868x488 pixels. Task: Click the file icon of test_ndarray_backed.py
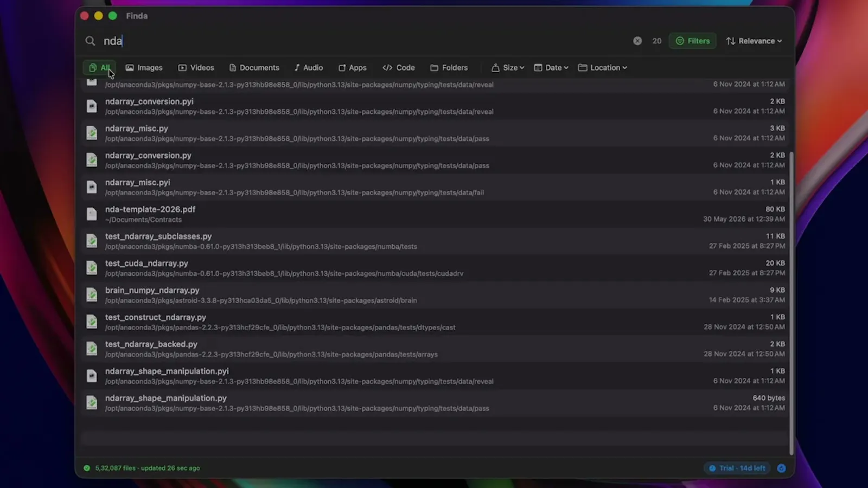click(x=92, y=349)
